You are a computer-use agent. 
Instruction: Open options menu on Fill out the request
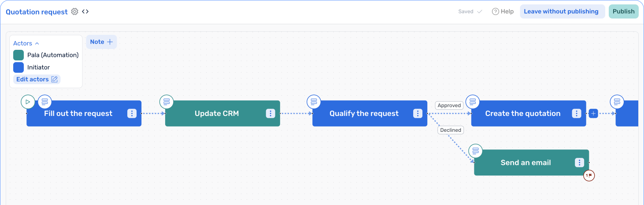pyautogui.click(x=132, y=114)
